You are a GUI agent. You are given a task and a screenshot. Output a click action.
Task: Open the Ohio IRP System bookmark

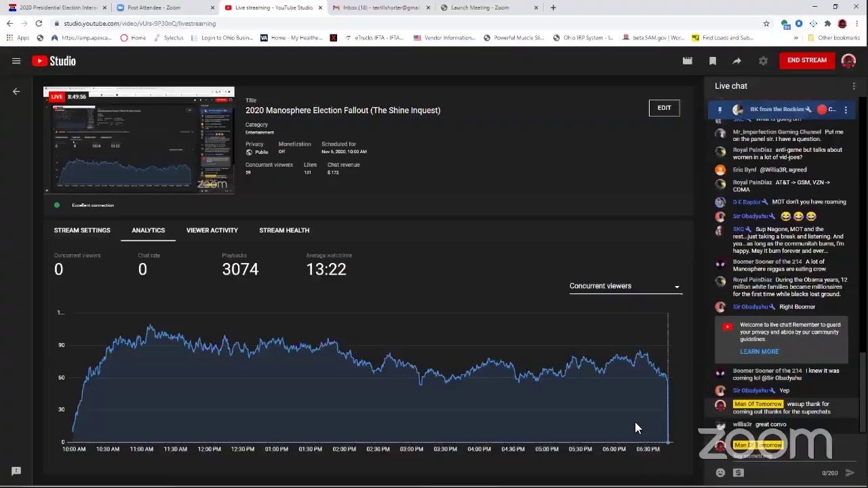[582, 38]
